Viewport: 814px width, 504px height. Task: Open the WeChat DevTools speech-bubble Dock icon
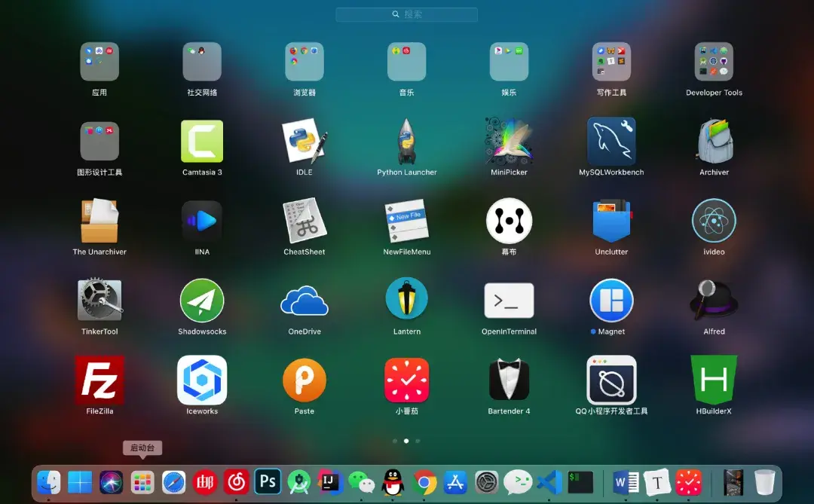point(518,482)
